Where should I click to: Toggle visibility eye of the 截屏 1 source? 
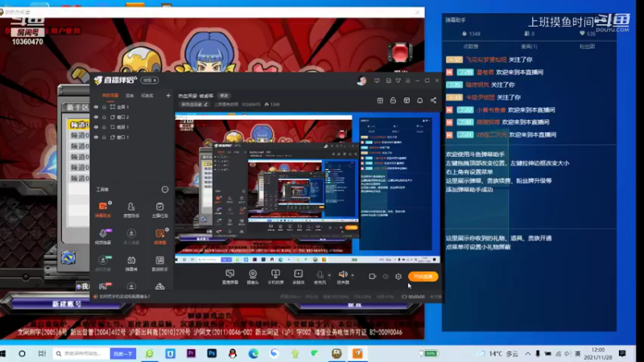[96, 127]
